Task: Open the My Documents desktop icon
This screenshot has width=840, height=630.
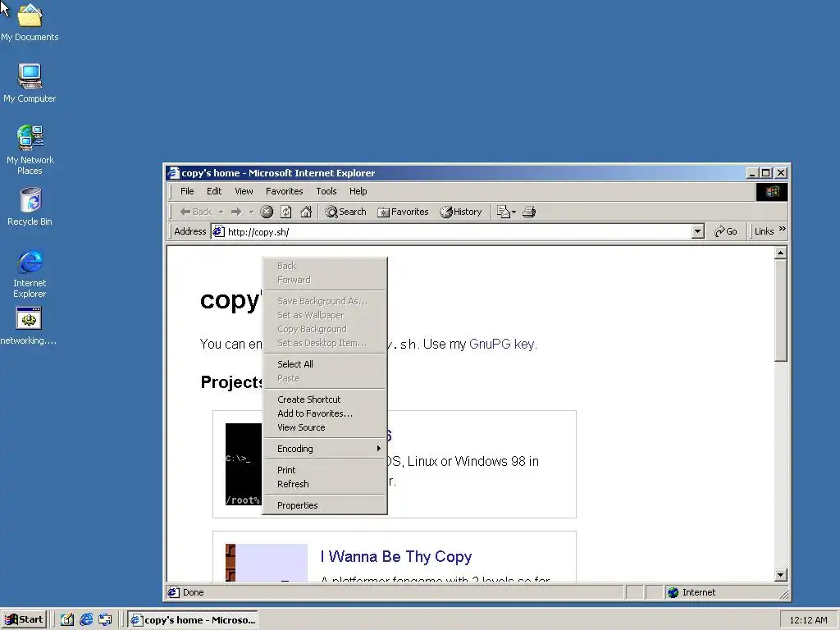Action: pyautogui.click(x=30, y=22)
